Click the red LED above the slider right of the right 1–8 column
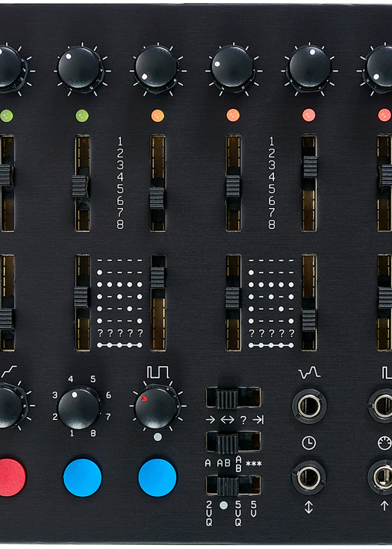Viewport: 392px width, 549px height. click(309, 115)
